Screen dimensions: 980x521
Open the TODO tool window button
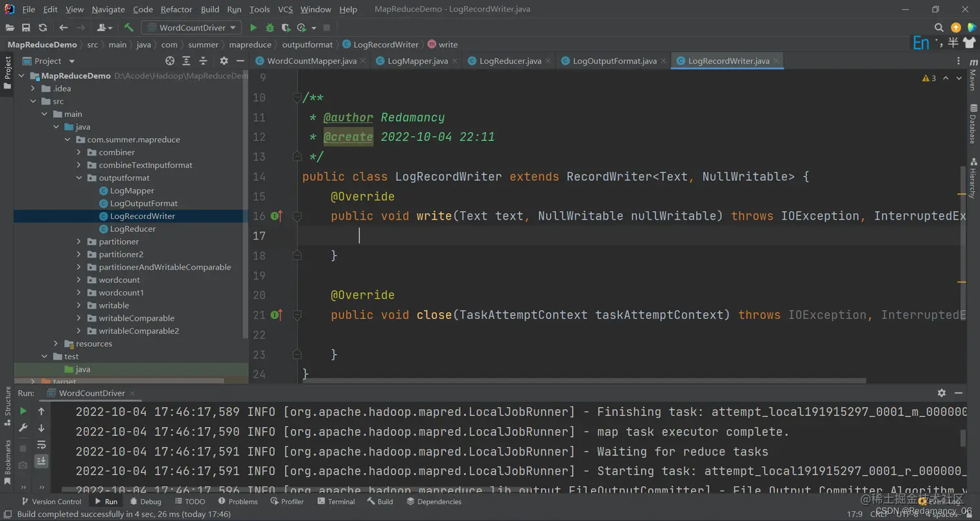click(x=189, y=502)
